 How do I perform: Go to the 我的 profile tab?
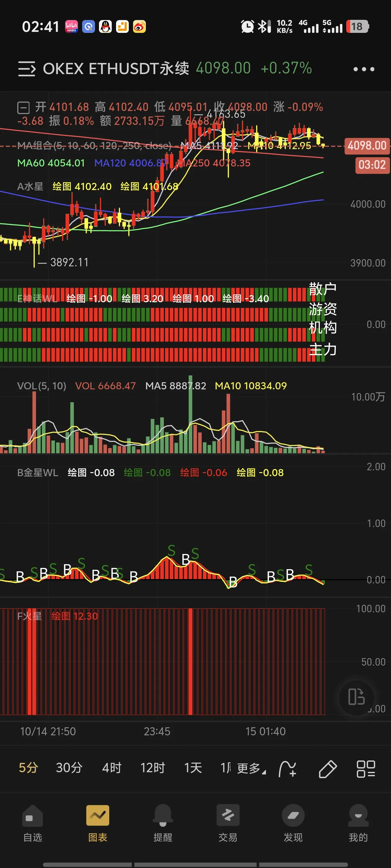click(358, 824)
